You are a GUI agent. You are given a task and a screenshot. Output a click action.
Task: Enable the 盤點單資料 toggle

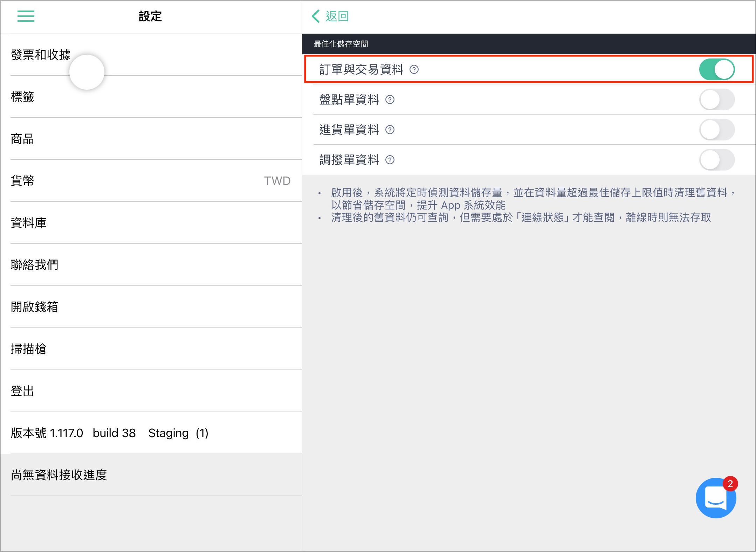717,100
